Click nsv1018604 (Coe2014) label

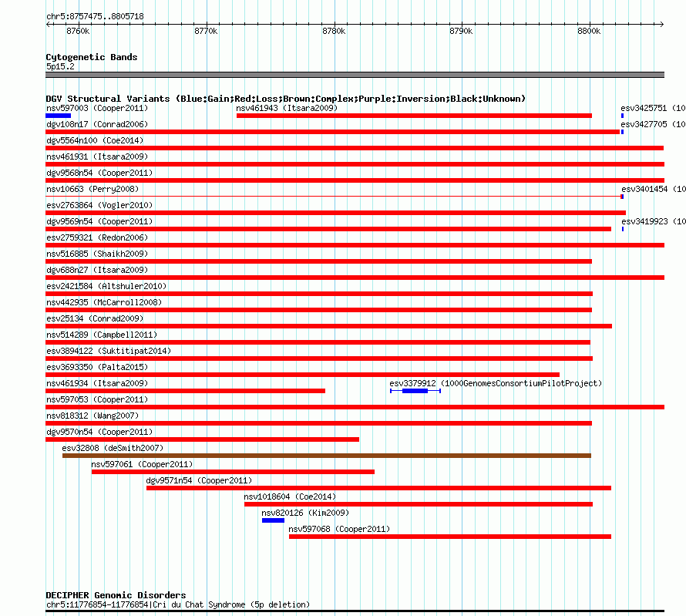[x=290, y=497]
